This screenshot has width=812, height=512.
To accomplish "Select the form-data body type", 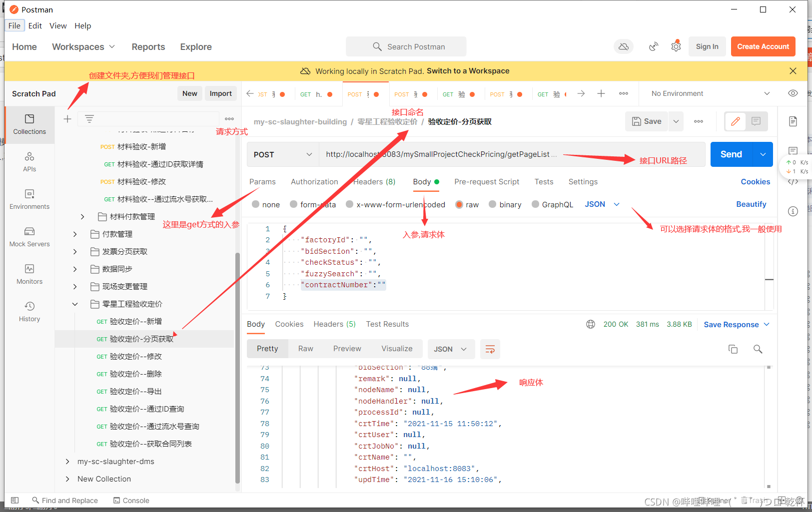I will (313, 204).
